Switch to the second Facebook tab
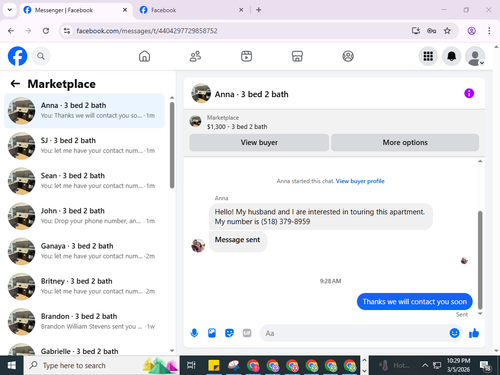 coord(191,10)
